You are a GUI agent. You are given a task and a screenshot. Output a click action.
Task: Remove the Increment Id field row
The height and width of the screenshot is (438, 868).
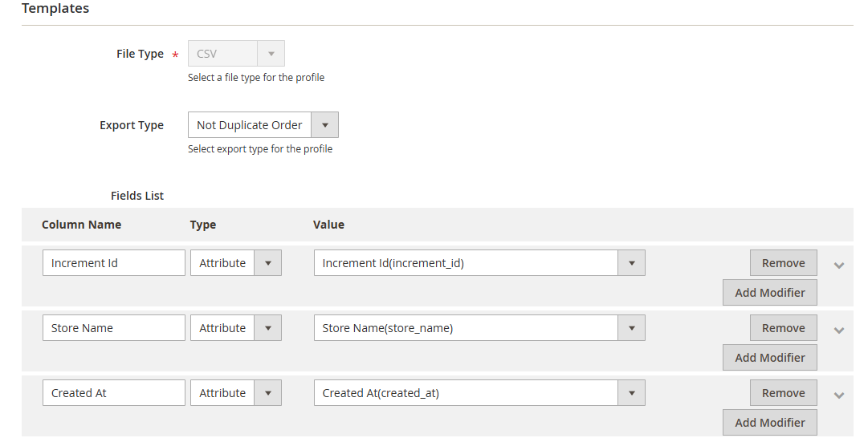783,263
